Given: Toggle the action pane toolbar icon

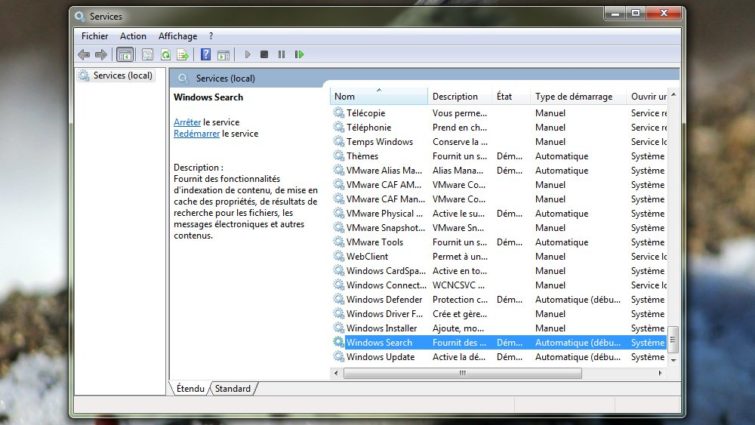Looking at the screenshot, I should click(x=223, y=55).
